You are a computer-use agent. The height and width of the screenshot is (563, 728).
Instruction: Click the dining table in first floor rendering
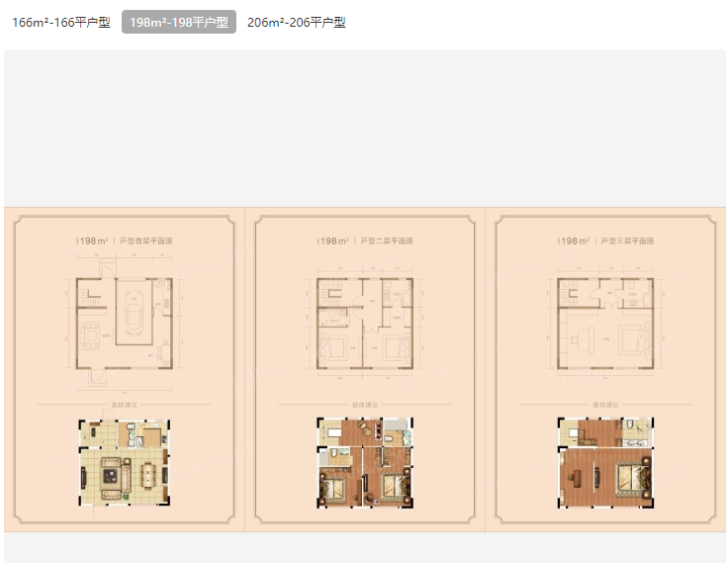pyautogui.click(x=147, y=475)
